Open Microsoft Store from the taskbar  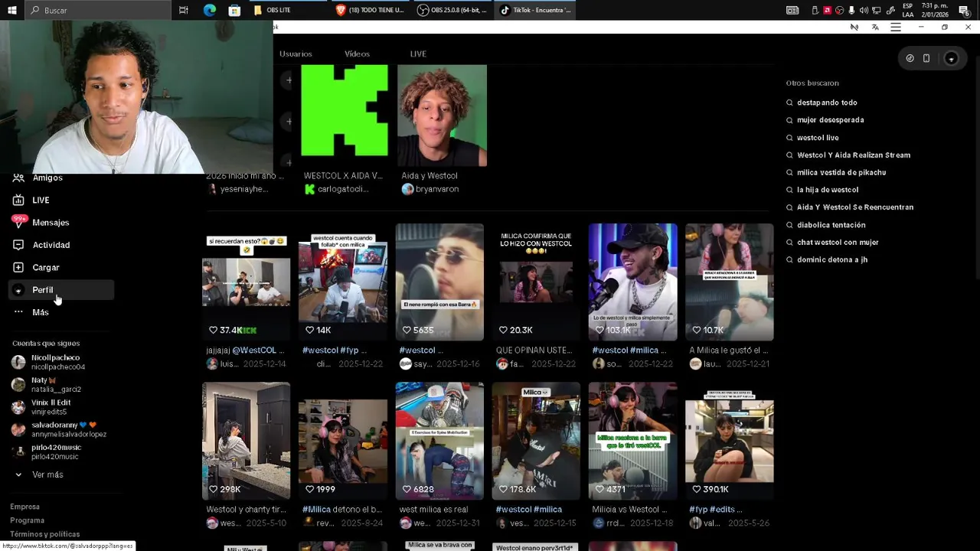[x=234, y=10]
